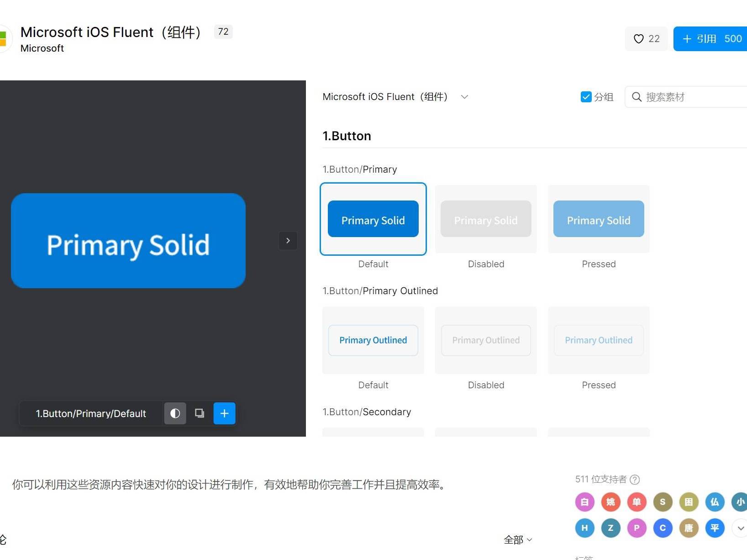Click the 511 位支持者 supporters text

point(601,479)
